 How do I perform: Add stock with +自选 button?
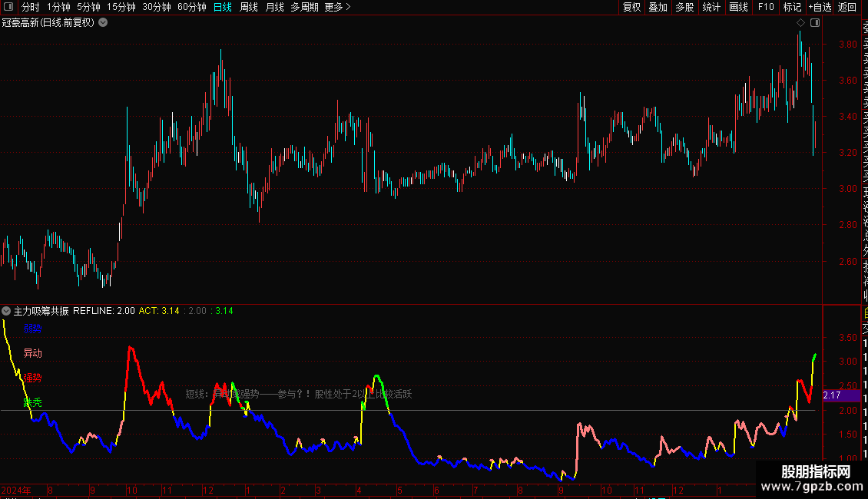pyautogui.click(x=820, y=7)
